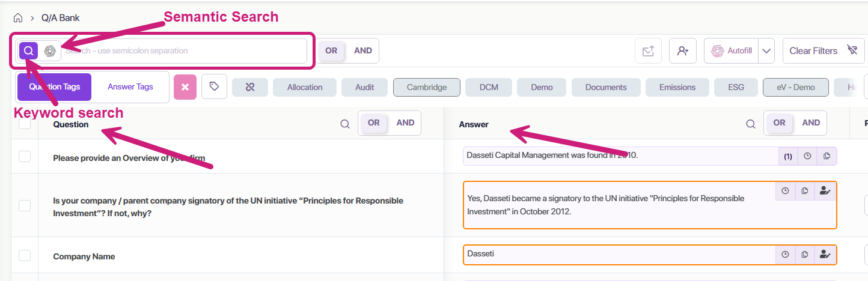Screen dimensions: 868x281
Task: Select the Allocation tag filter
Action: click(x=305, y=87)
